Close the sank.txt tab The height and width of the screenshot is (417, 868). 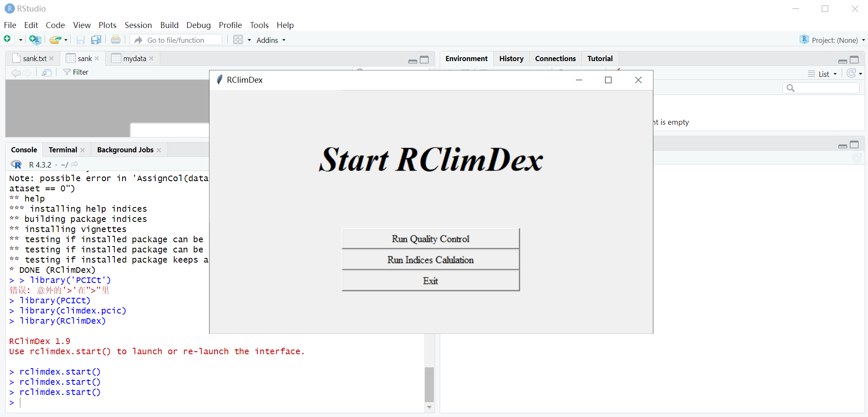coord(51,59)
